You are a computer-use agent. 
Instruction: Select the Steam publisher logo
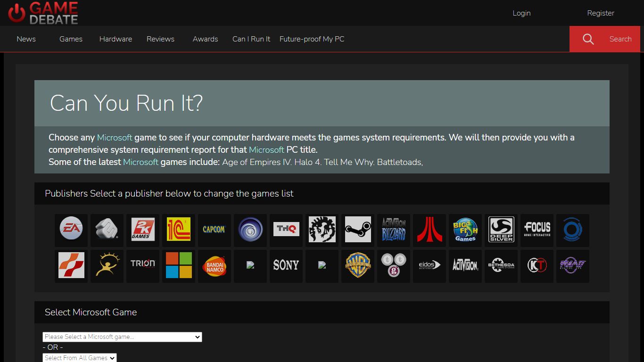coord(358,230)
